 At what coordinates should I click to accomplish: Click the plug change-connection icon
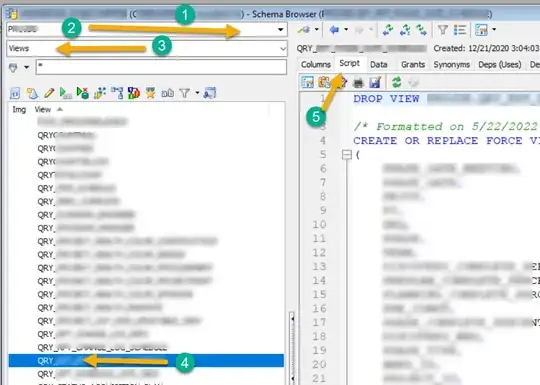click(304, 30)
